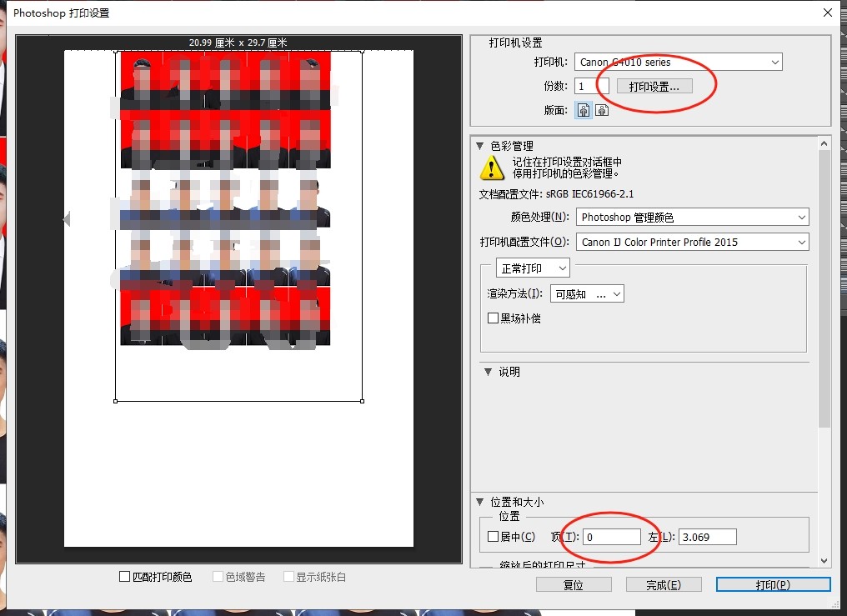
Task: Toggle the 居中 center checkbox
Action: [x=493, y=537]
